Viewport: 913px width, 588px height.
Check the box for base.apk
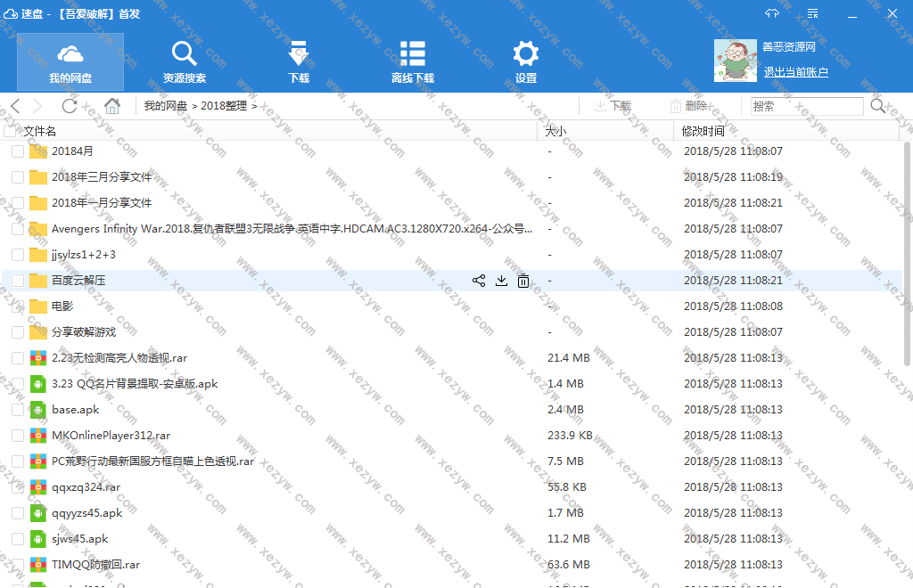pyautogui.click(x=17, y=410)
